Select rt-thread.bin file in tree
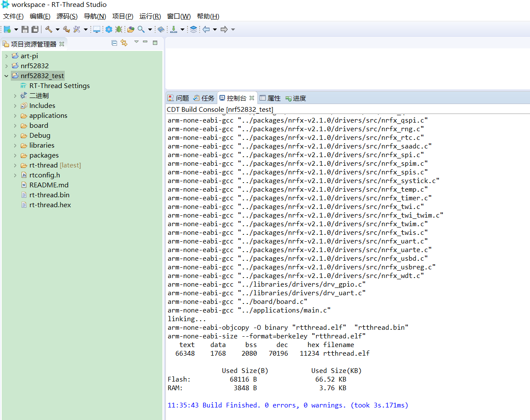Viewport: 530px width, 420px height. coord(49,195)
